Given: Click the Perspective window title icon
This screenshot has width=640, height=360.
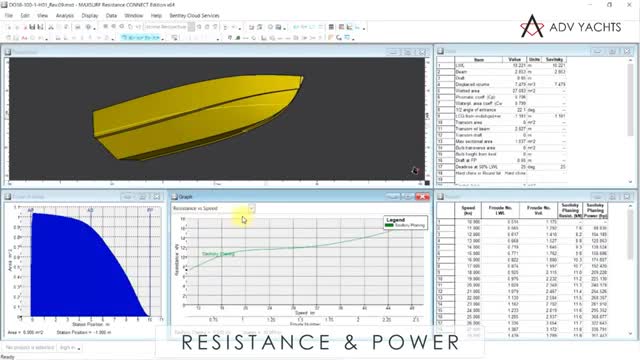Looking at the screenshot, I should (8, 52).
